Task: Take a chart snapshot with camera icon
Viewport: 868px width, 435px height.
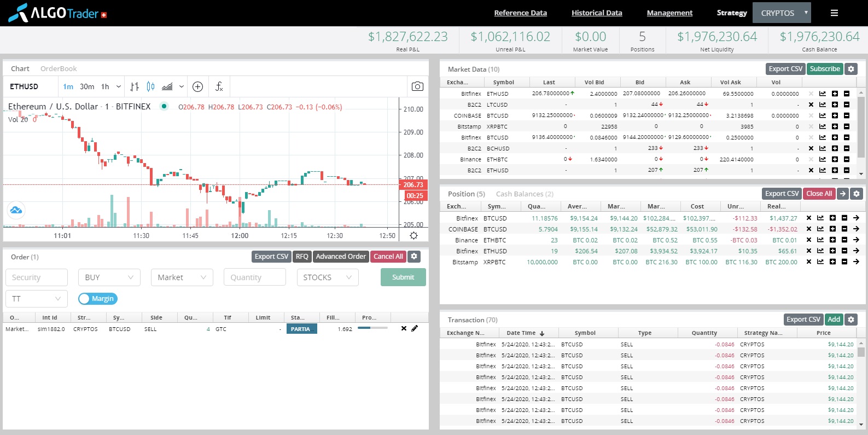Action: pyautogui.click(x=417, y=86)
